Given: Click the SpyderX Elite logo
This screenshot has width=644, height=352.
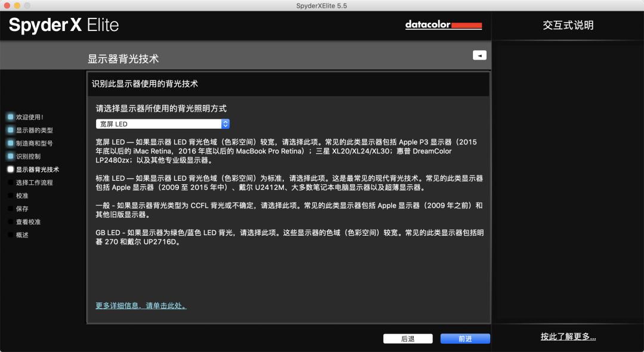Looking at the screenshot, I should point(64,25).
